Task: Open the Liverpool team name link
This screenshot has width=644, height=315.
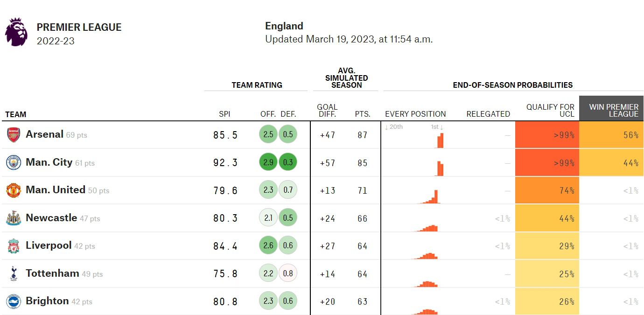Action: [49, 245]
